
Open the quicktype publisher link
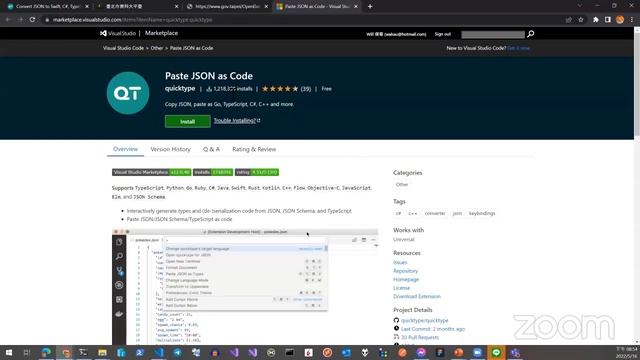pos(180,89)
